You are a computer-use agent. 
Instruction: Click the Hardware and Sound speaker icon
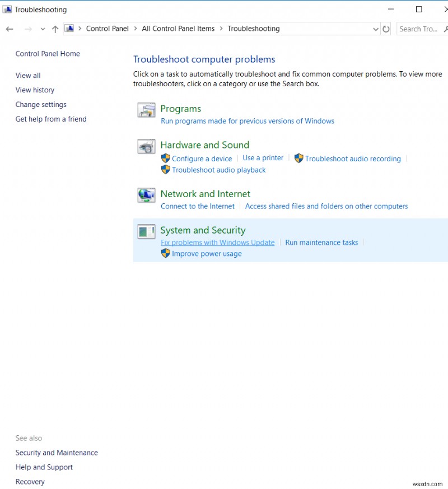click(x=146, y=146)
